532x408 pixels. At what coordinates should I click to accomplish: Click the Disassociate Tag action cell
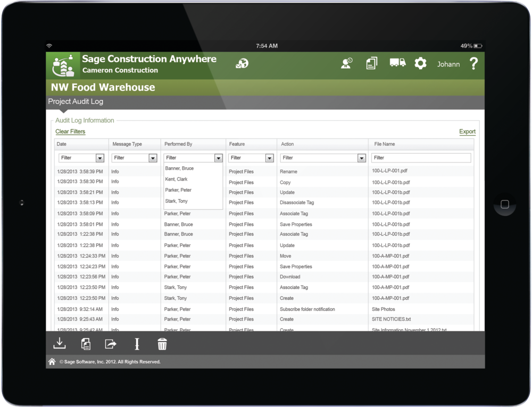tap(297, 202)
